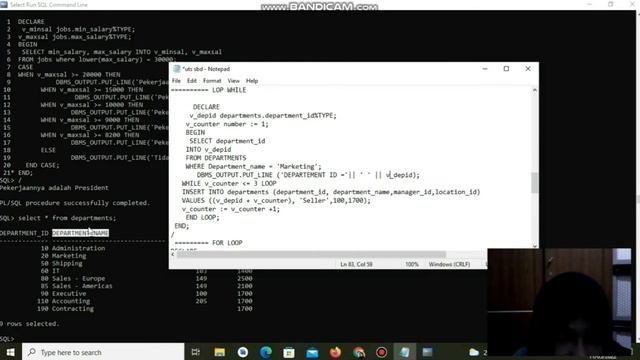
Task: Click the Notepad icon in its title bar
Action: 177,69
